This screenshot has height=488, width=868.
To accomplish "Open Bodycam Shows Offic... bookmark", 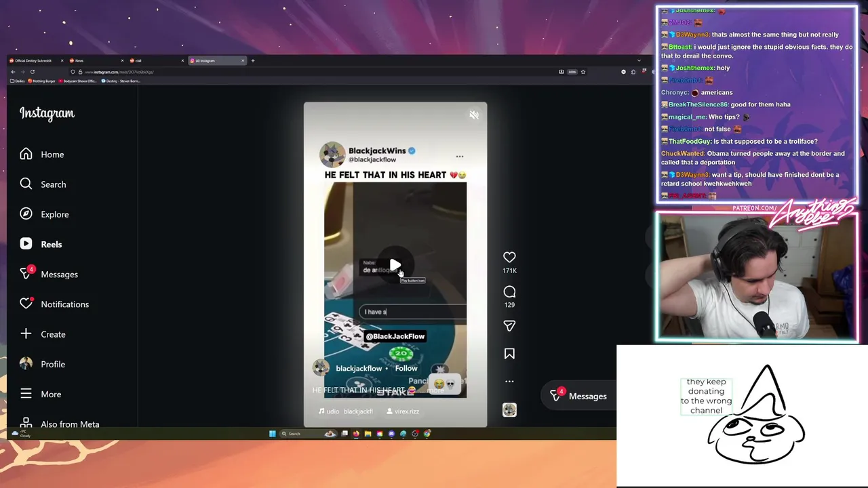I will pyautogui.click(x=77, y=81).
